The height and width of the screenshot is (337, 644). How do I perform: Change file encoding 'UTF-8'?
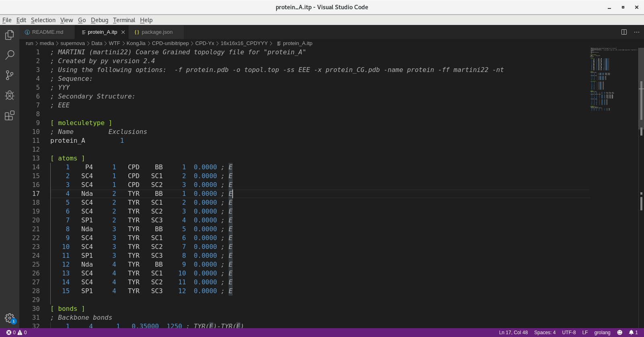569,333
